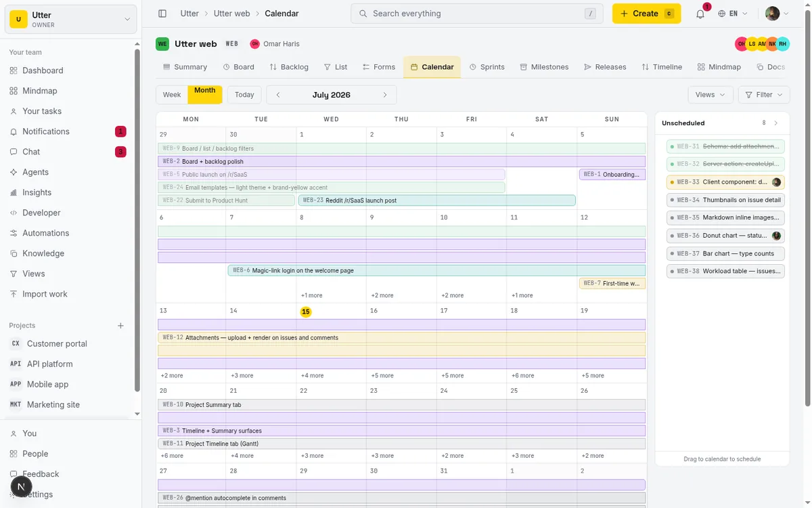Open WEB-10 Project Summary tab event

402,404
